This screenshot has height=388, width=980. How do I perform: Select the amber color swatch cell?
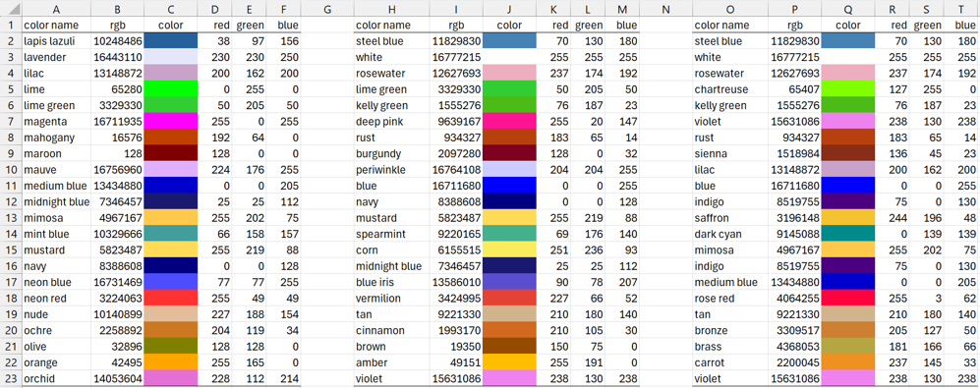(x=509, y=362)
